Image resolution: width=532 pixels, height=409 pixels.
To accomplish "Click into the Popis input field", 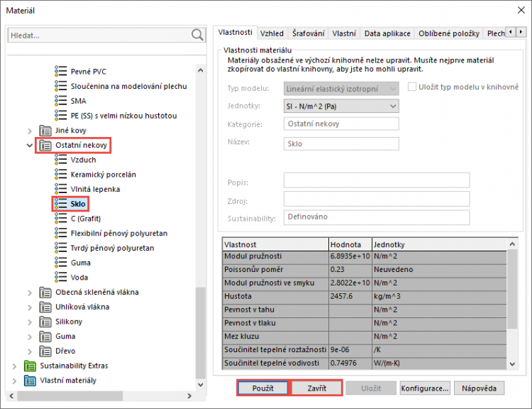I will [x=376, y=180].
